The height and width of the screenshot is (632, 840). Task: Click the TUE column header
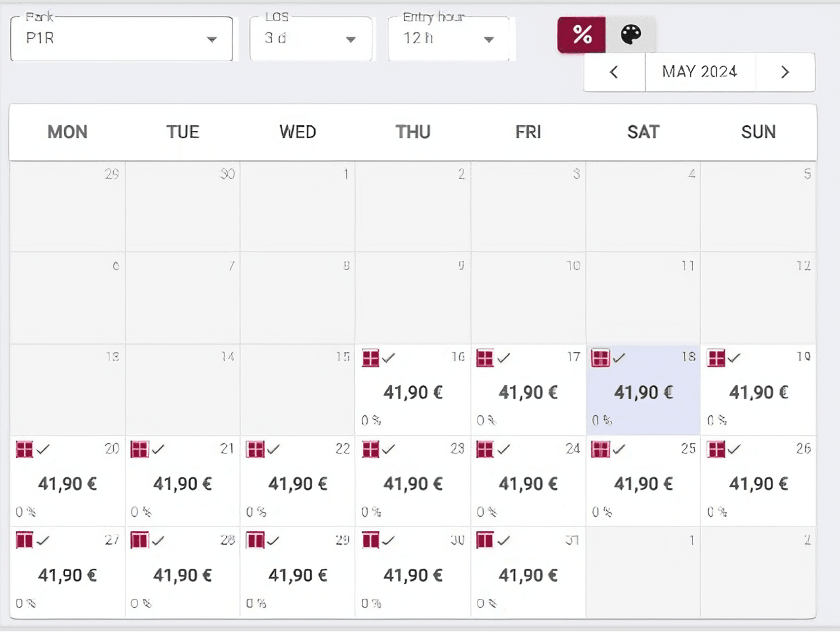tap(182, 132)
